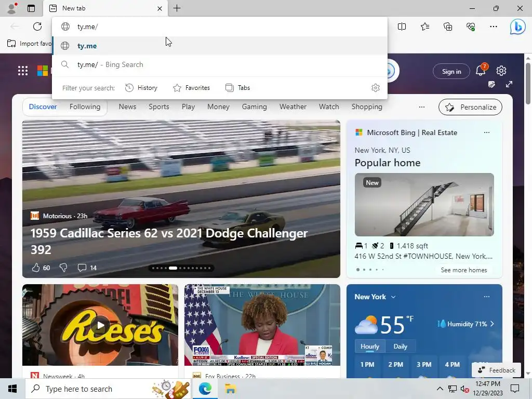Viewport: 532px width, 399px height.
Task: Filter search by Tabs
Action: 237,88
